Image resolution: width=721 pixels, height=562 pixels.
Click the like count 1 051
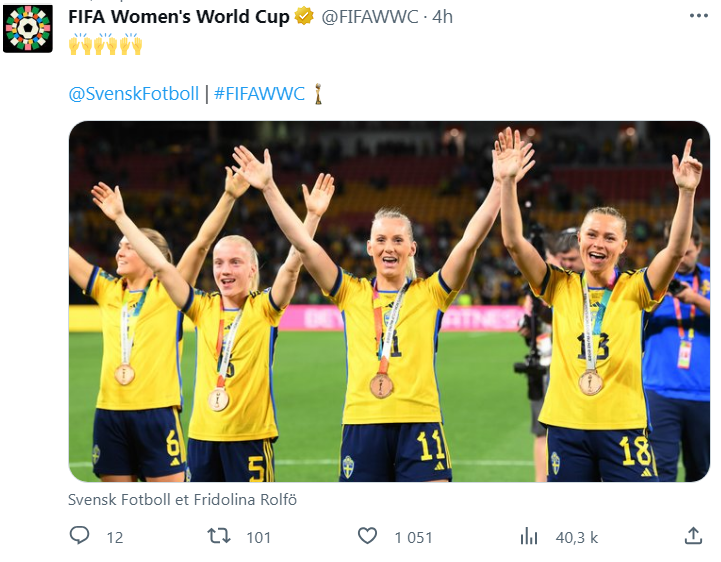point(413,538)
